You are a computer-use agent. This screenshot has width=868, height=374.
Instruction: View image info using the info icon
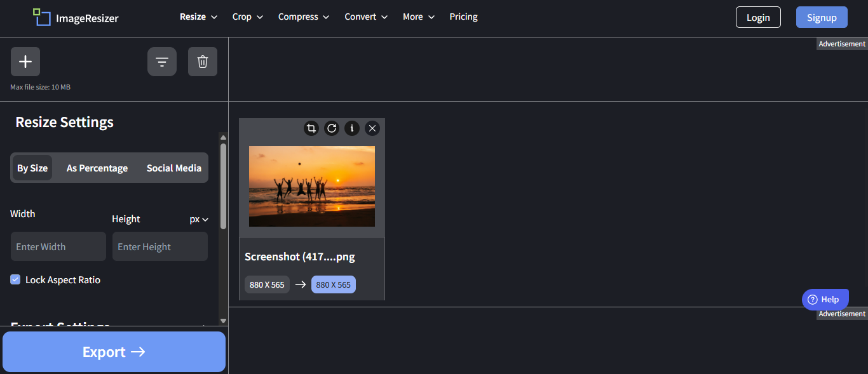coord(351,128)
